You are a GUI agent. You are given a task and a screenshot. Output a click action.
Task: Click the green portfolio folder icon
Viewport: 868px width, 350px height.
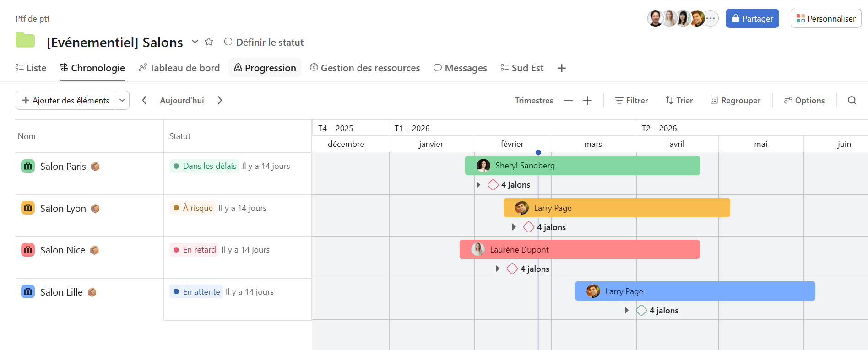click(x=25, y=40)
